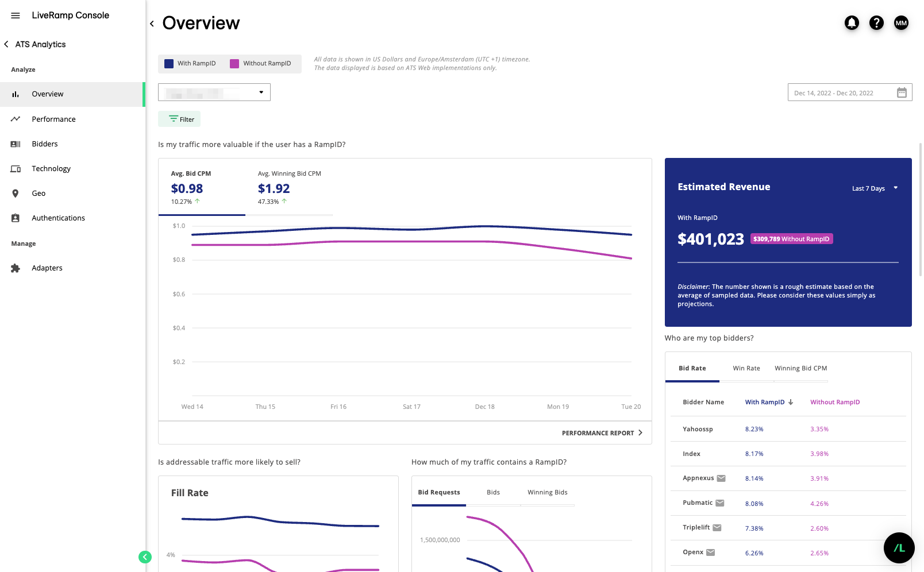Navigate to Bidders in sidebar
The height and width of the screenshot is (572, 924).
pos(72,144)
